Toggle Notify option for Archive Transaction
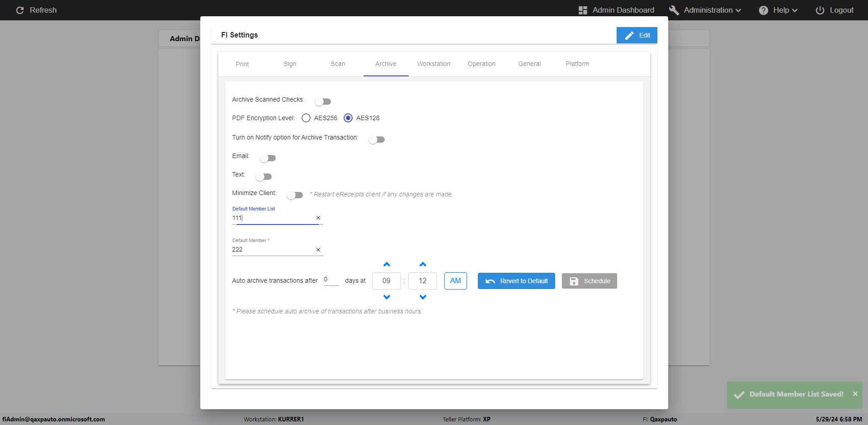868x425 pixels. tap(377, 140)
